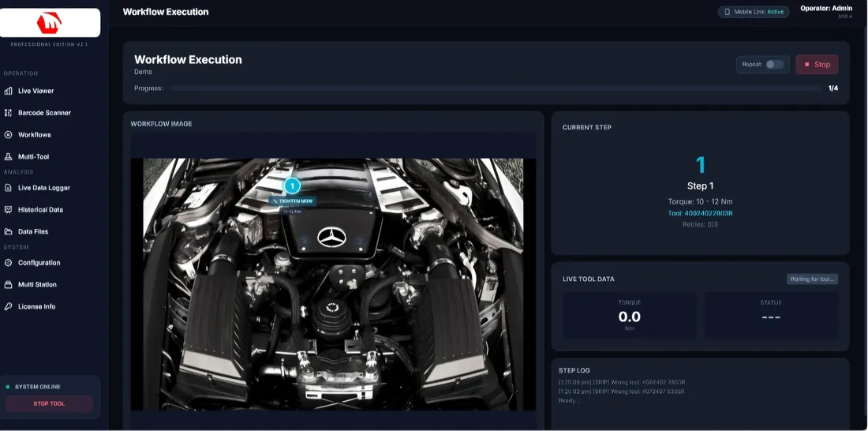
Task: Select the Workflows circle icon
Action: (8, 135)
